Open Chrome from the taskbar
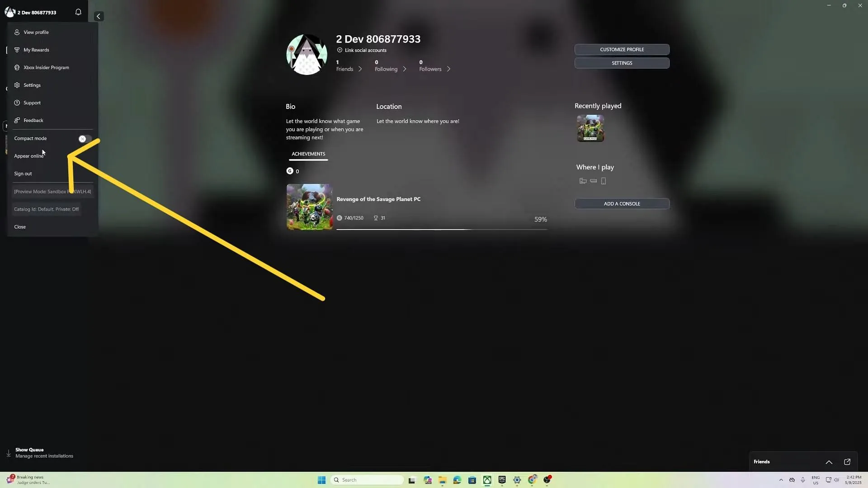Screen dimensions: 868x488 point(533,480)
